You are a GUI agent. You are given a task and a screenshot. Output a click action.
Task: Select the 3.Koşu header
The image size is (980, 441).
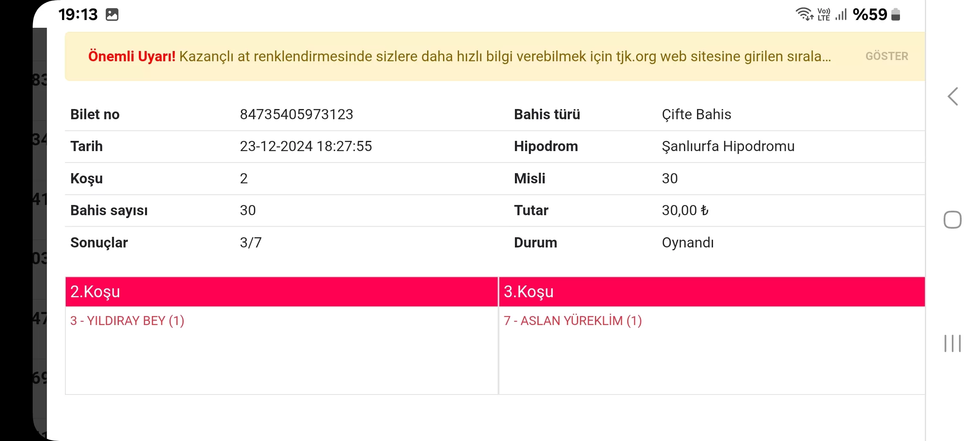click(711, 292)
